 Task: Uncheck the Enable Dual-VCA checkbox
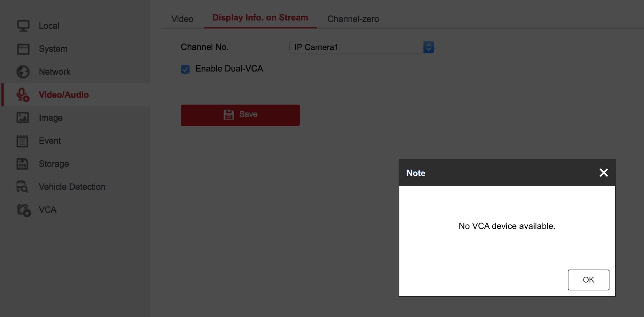point(185,69)
